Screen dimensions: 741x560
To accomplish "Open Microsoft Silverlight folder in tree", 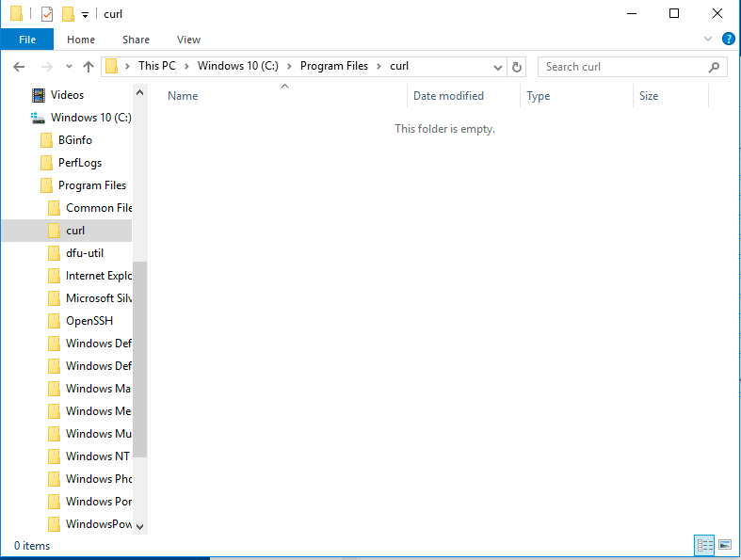I will [98, 298].
